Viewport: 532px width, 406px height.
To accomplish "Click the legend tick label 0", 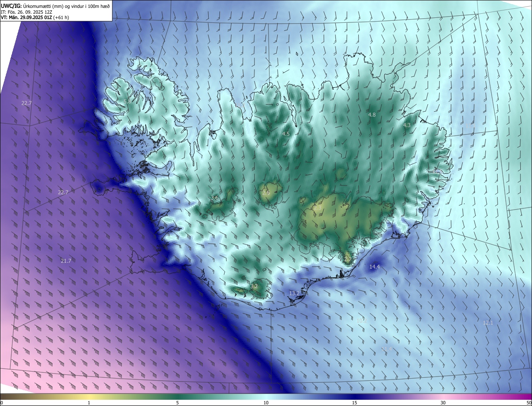I will click(x=2, y=403).
